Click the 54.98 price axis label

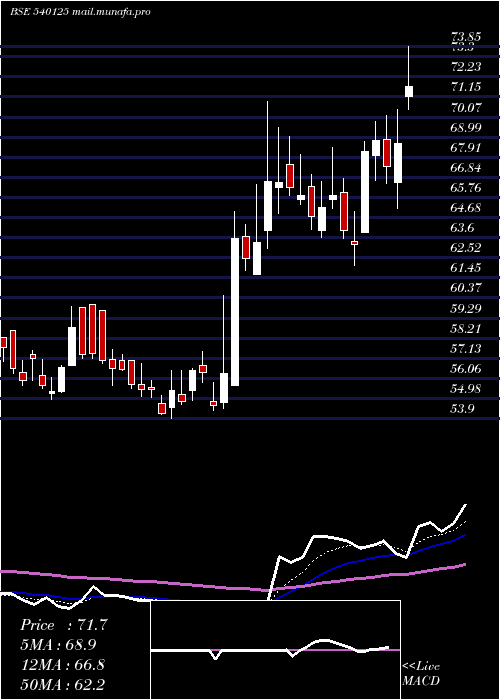point(467,389)
